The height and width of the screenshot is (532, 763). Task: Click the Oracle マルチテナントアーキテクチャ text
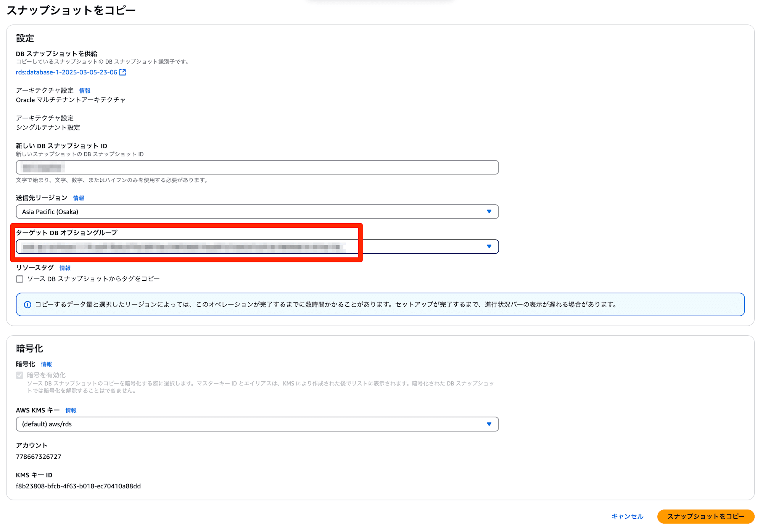tap(71, 100)
